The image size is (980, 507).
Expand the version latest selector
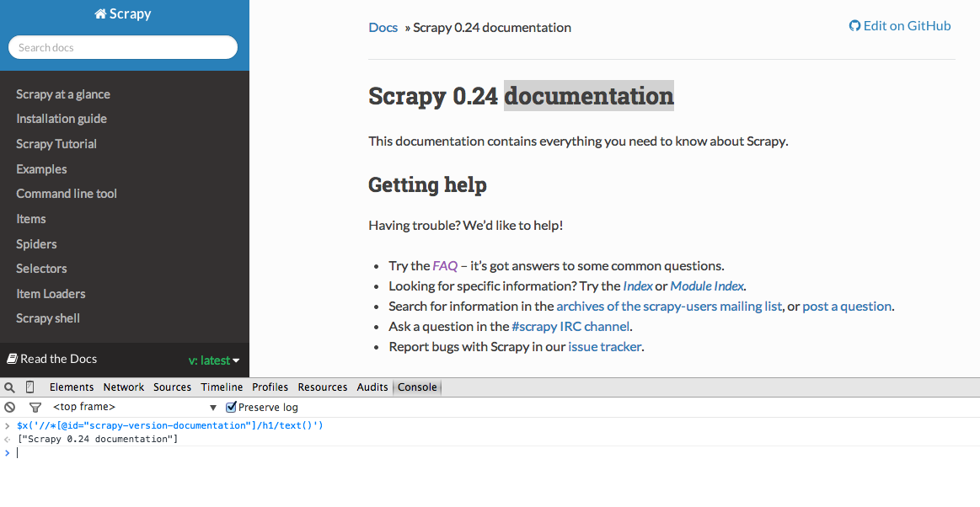tap(214, 360)
